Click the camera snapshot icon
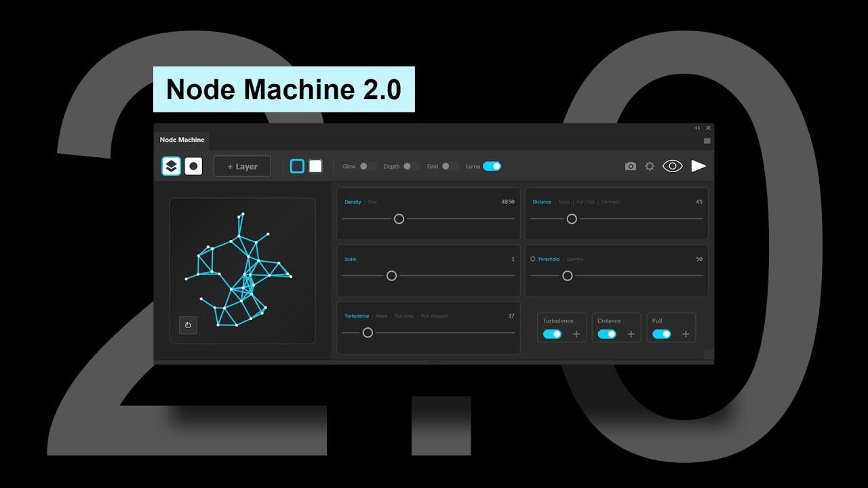 [631, 166]
